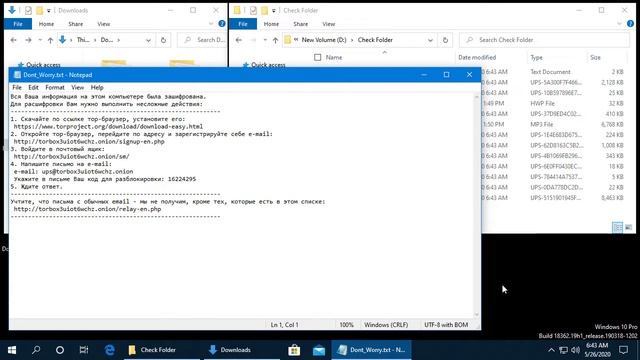Click the Search Downloads field
640x360 pixels.
(x=202, y=40)
